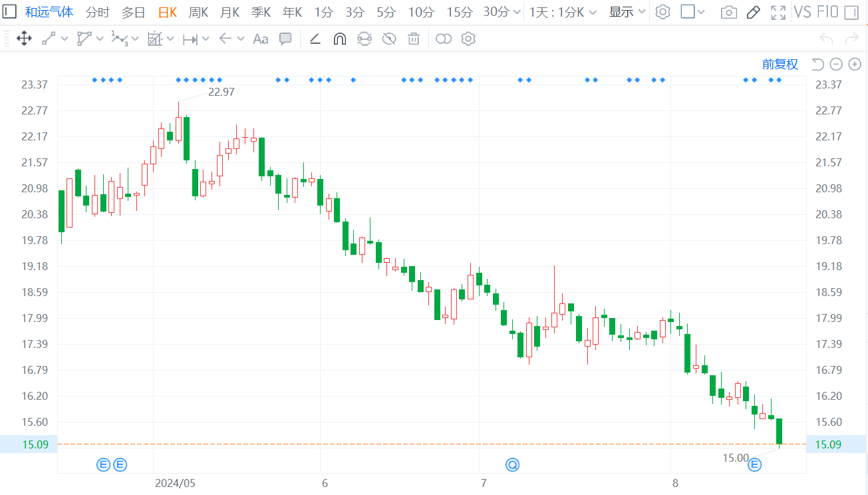Click the 15.00 low price label
This screenshot has height=495, width=868.
pyautogui.click(x=736, y=458)
